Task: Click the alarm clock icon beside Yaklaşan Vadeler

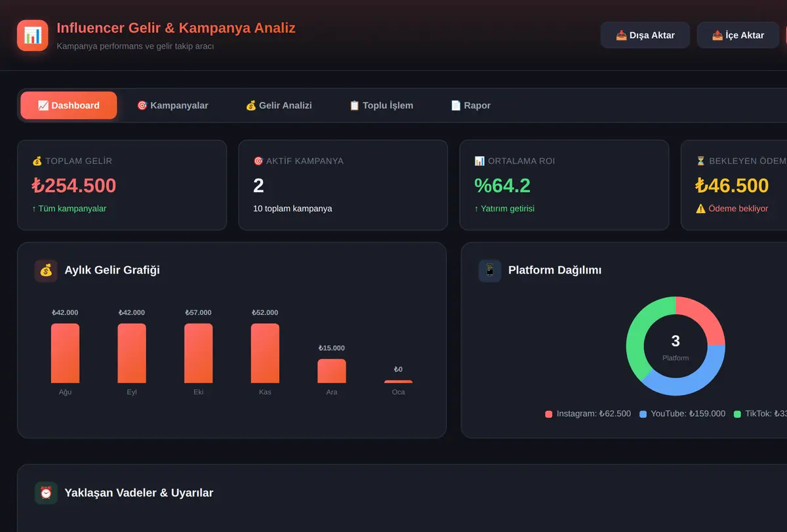Action: coord(46,493)
